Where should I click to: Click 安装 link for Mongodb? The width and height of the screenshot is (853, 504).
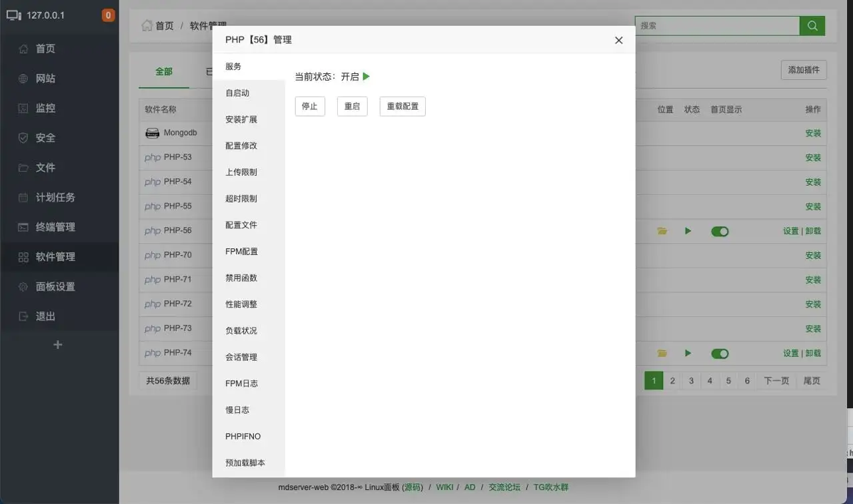[813, 133]
